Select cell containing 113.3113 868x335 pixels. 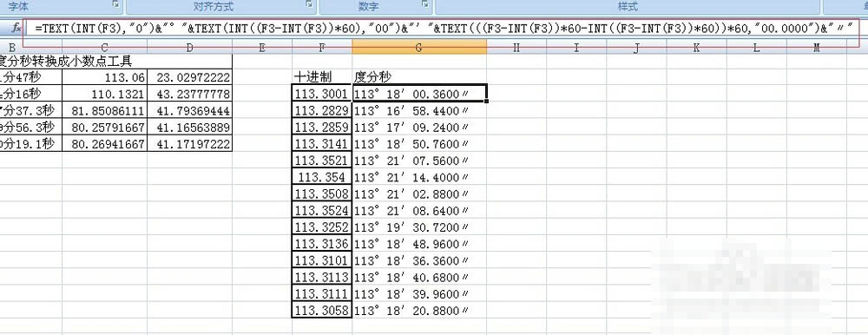point(322,276)
